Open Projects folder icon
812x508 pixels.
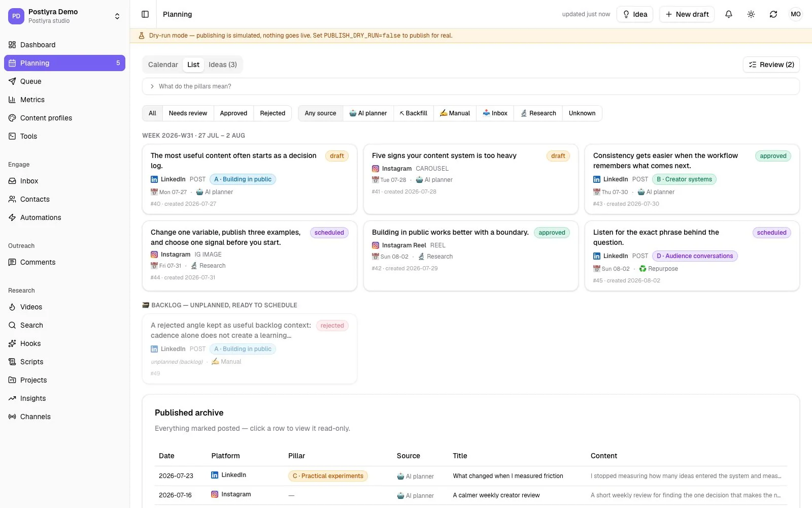click(x=12, y=380)
